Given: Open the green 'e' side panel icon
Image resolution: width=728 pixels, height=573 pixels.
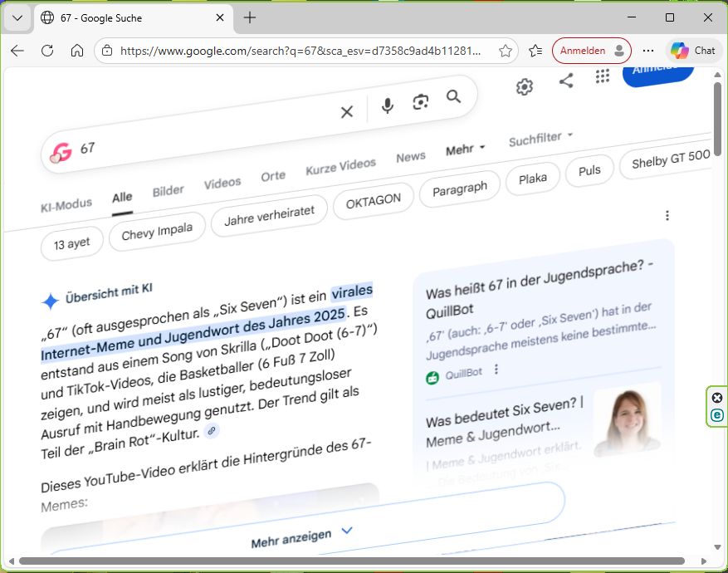Looking at the screenshot, I should point(717,415).
